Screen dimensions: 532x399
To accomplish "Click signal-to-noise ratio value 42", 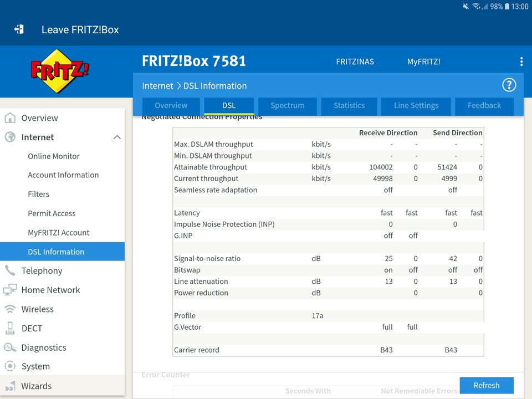I will tap(453, 259).
